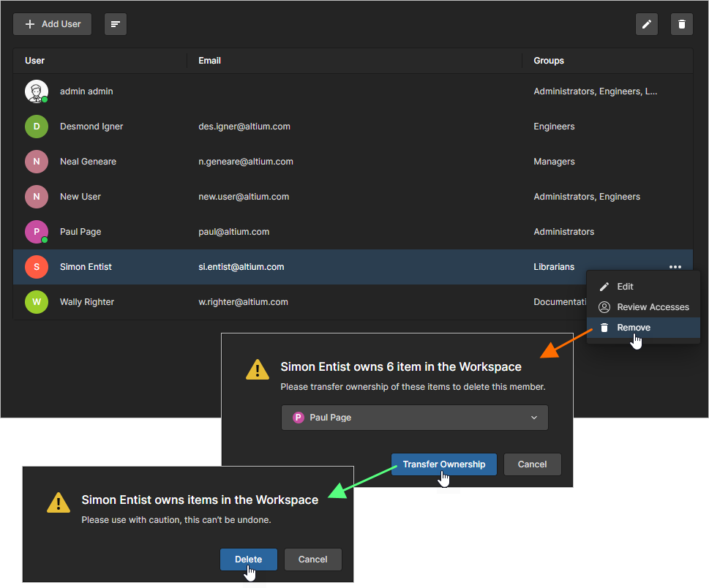
Task: Click the Transfer Ownership button
Action: click(x=443, y=464)
